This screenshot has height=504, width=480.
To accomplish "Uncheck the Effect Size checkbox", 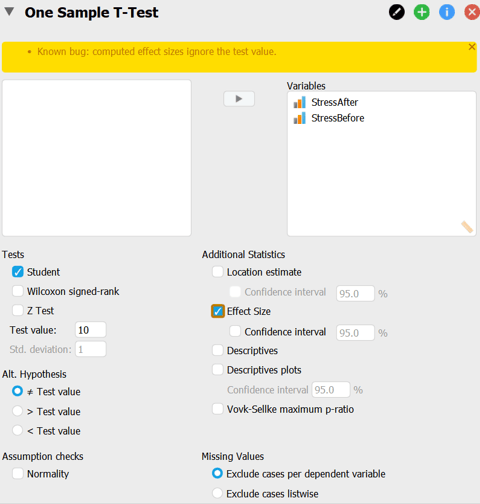I will pos(218,311).
